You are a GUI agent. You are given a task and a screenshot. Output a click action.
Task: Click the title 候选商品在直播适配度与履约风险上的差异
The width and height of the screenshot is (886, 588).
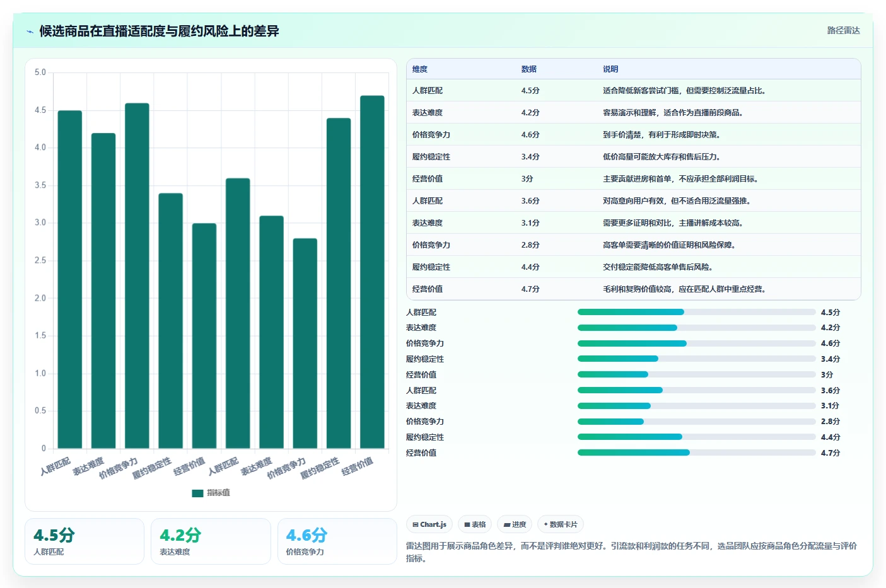pos(159,31)
